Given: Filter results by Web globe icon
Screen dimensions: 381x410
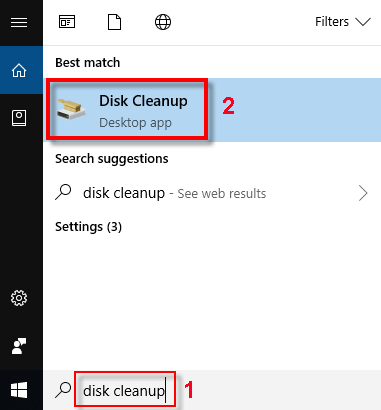Looking at the screenshot, I should pyautogui.click(x=163, y=22).
